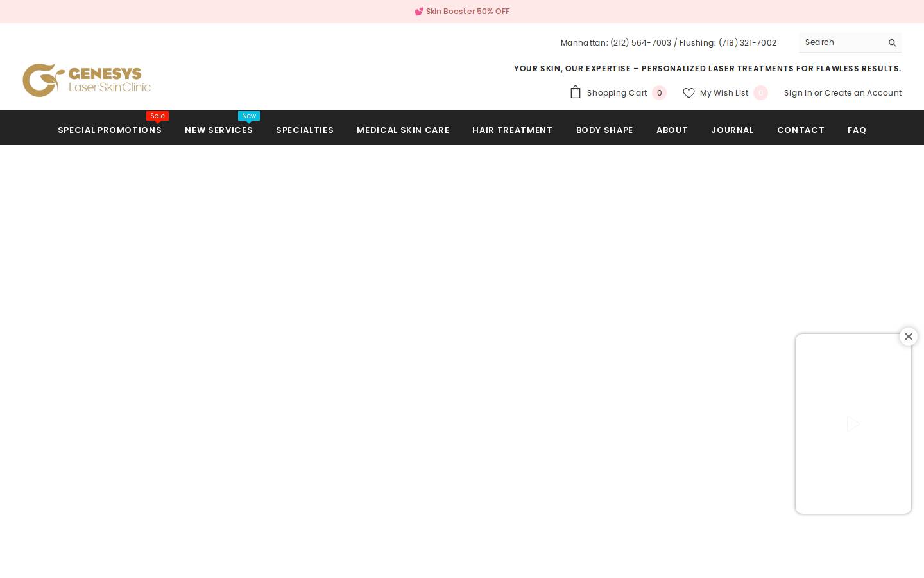Open the Genesys Laser Skin Clinic logo
The image size is (924, 578).
click(87, 80)
